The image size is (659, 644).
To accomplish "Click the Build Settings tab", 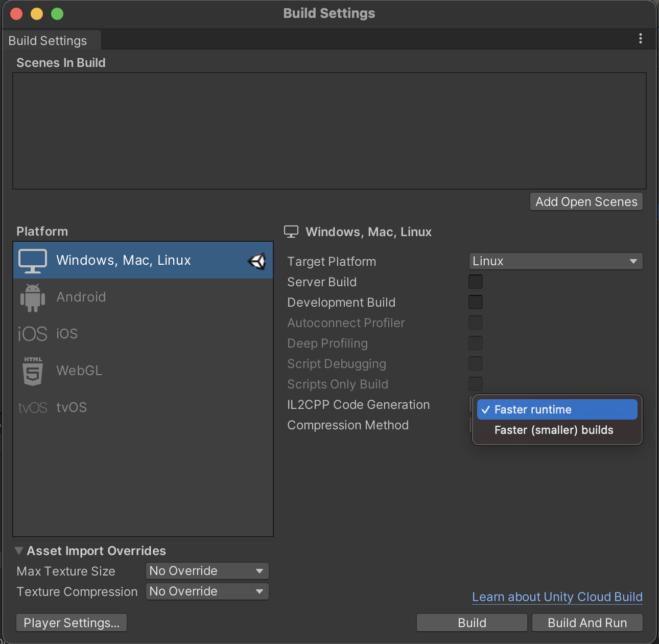I will pos(48,41).
